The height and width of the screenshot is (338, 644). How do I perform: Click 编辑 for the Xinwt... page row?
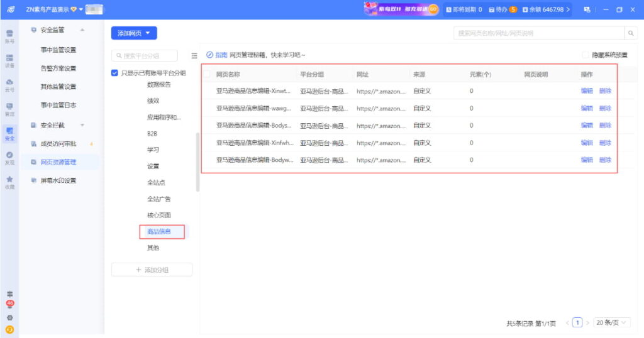(587, 90)
